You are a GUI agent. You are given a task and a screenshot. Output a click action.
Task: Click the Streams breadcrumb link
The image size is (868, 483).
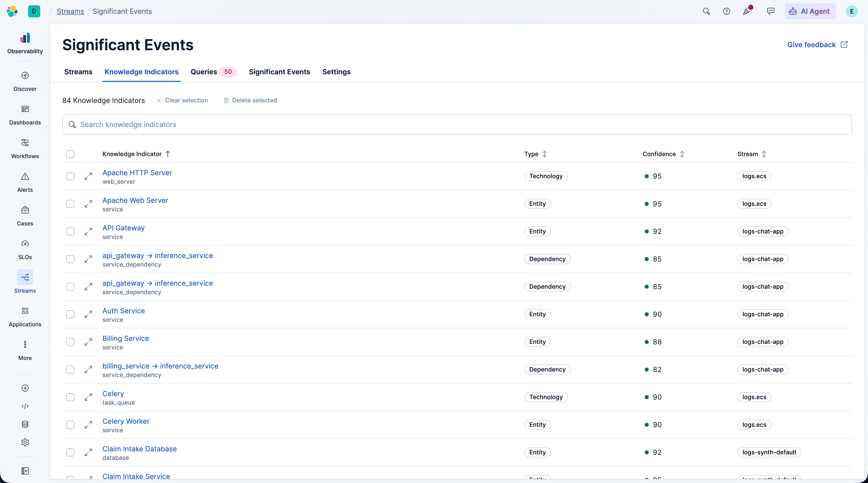pyautogui.click(x=70, y=11)
